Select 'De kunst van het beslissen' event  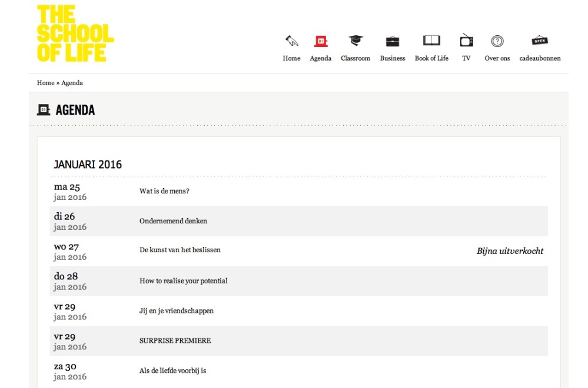(180, 250)
